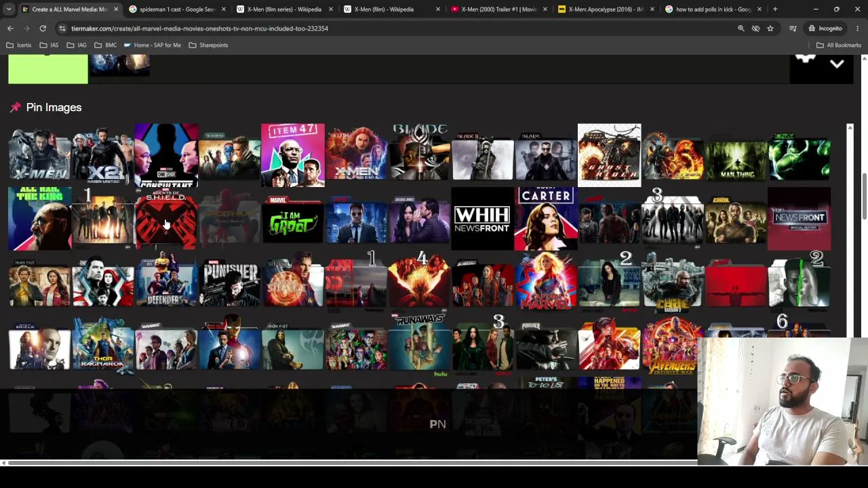868x488 pixels.
Task: Select the I Am Groot thumbnail
Action: click(293, 219)
